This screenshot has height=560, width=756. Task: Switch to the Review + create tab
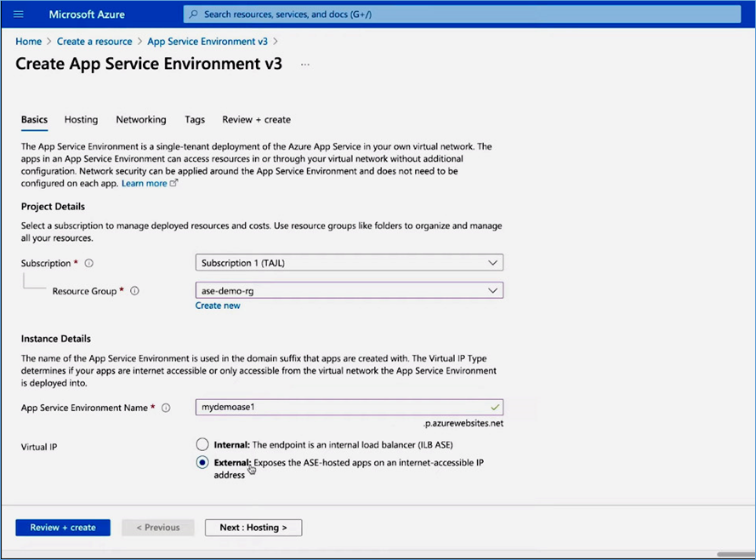click(x=256, y=120)
